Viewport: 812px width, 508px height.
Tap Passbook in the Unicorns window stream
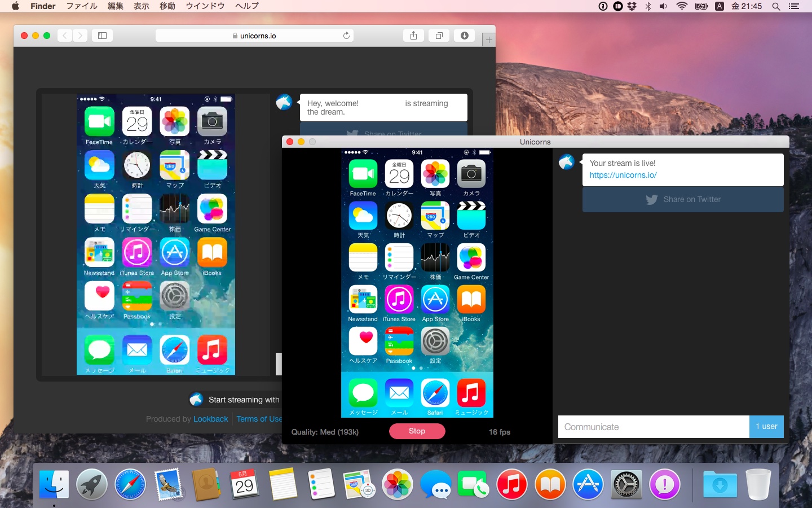(x=399, y=341)
